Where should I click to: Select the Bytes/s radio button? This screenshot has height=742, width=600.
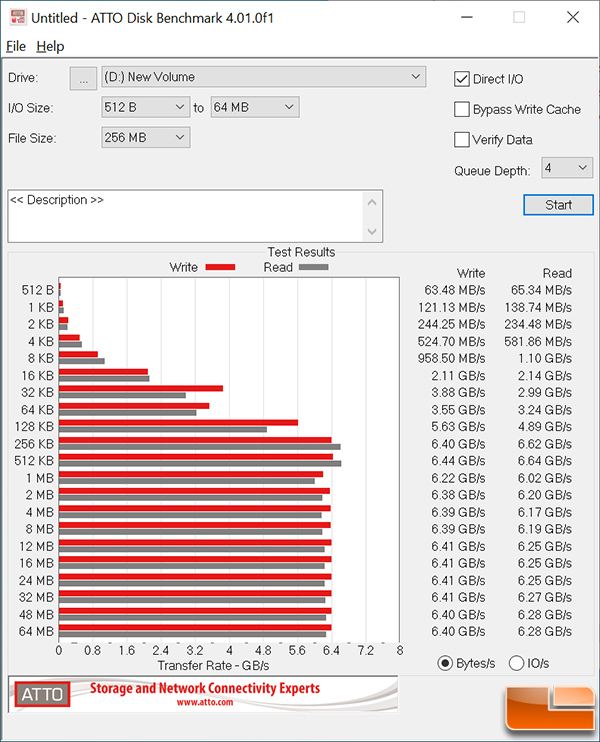445,663
